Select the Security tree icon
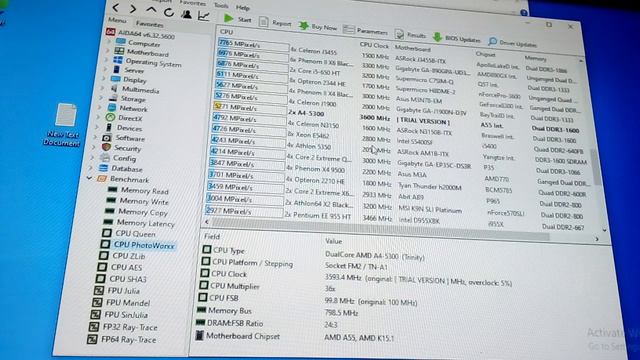The image size is (640, 360). tap(107, 147)
